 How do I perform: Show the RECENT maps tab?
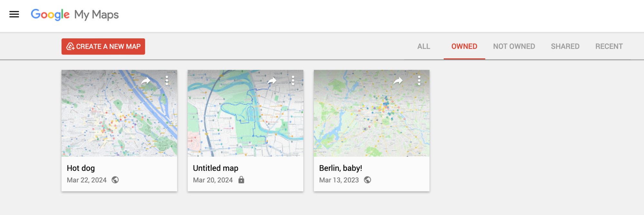click(609, 46)
